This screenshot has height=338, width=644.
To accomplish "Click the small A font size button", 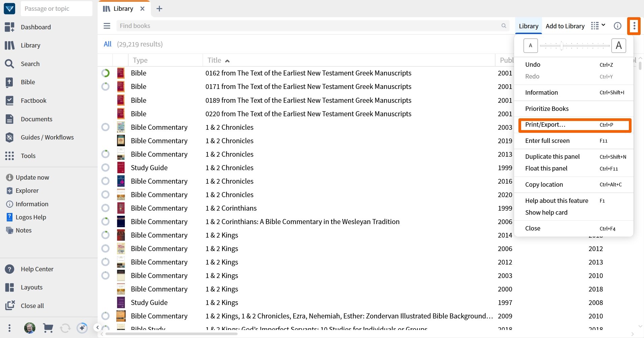I will click(531, 45).
